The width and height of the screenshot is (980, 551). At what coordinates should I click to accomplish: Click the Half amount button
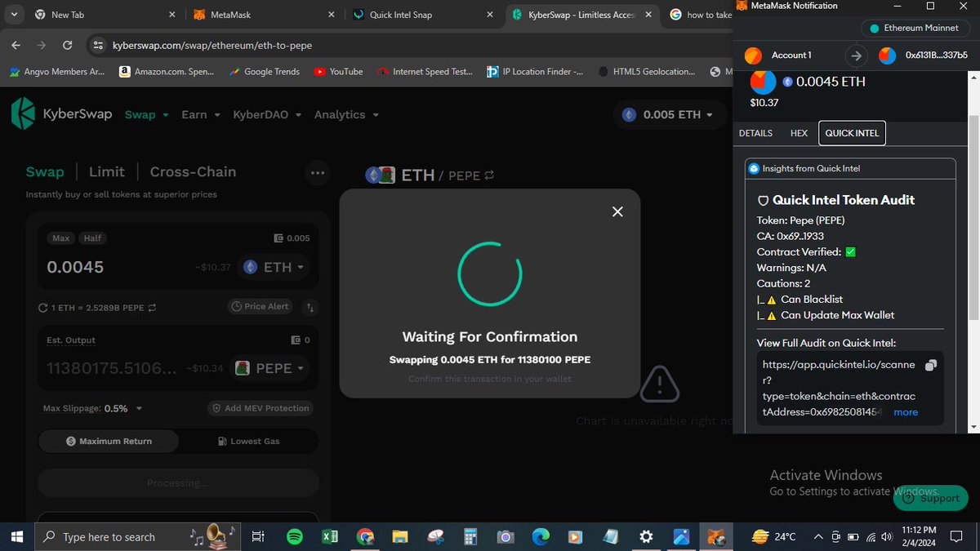(92, 238)
